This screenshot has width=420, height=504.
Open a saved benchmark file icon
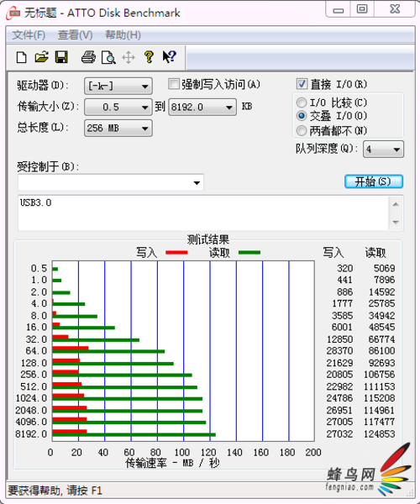point(41,57)
